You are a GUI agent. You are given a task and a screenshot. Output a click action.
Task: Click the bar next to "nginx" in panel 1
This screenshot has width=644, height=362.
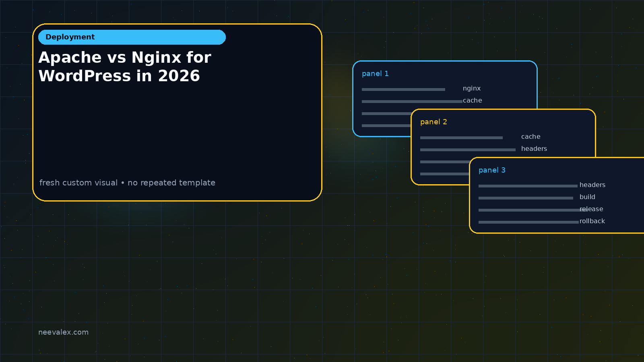pos(403,89)
